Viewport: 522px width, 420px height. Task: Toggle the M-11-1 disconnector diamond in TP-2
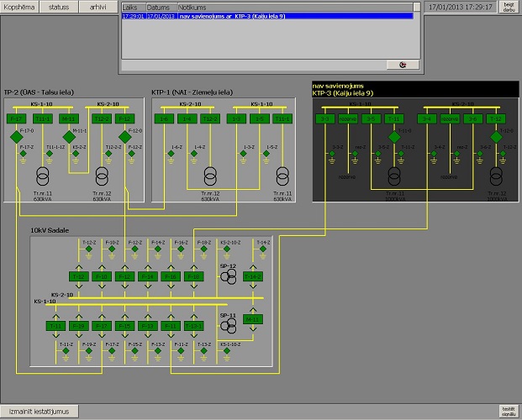click(69, 135)
